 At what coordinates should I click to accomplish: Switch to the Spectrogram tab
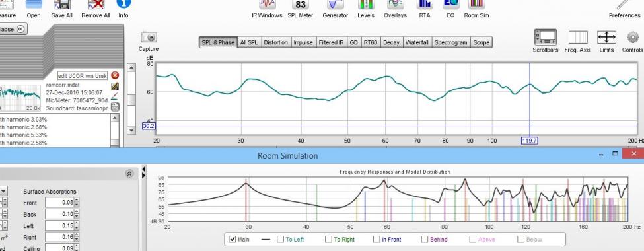pos(450,42)
